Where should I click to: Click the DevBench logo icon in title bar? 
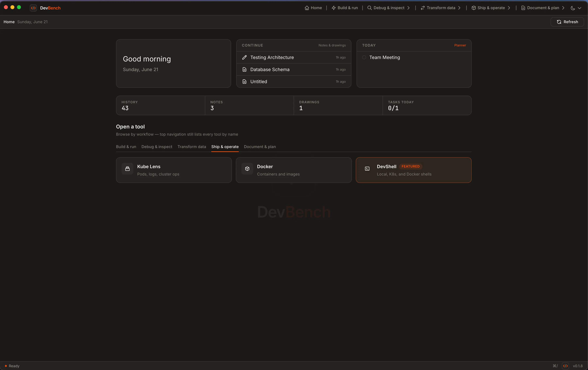click(x=34, y=8)
